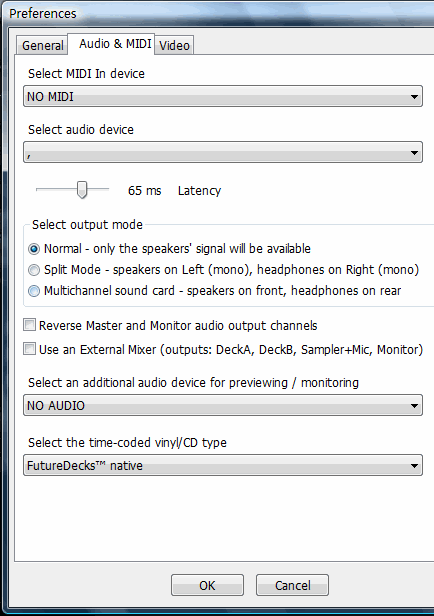
Task: Click the FutureDecks native combo box text
Action: [84, 466]
